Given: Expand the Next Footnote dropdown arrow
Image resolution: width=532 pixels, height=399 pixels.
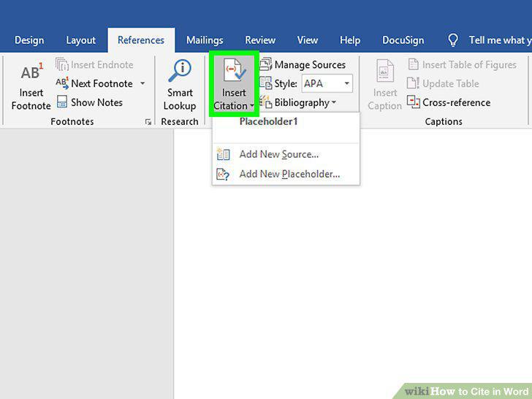Looking at the screenshot, I should 142,83.
